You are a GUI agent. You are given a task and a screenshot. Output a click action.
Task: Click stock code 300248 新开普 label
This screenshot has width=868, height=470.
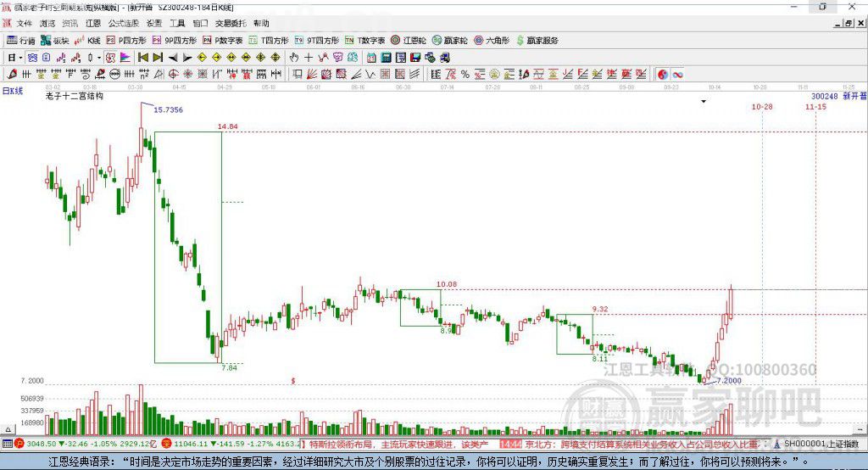838,96
